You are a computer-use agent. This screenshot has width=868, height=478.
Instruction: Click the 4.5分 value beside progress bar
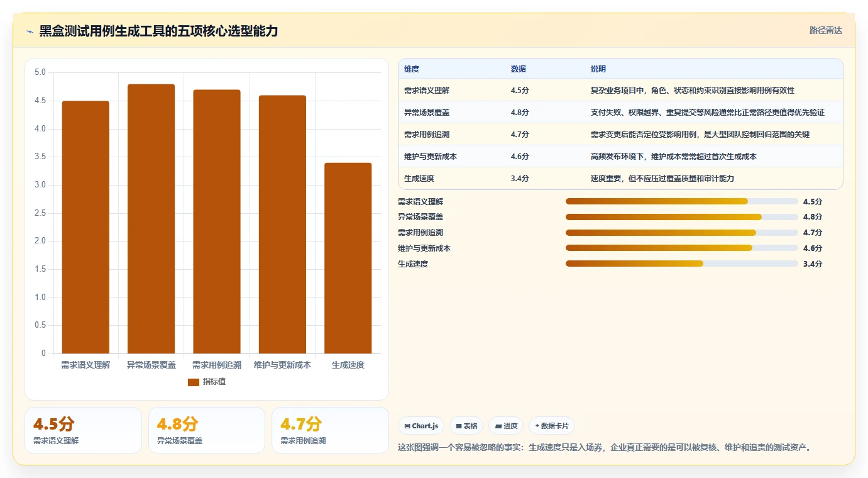click(x=813, y=201)
